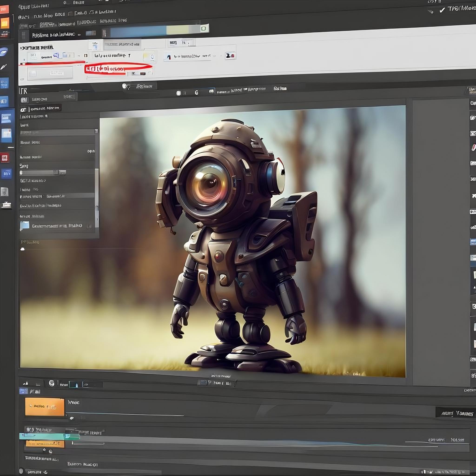This screenshot has height=476, width=476.
Task: Expand the arrow at top right toolbar
Action: coord(431,11)
